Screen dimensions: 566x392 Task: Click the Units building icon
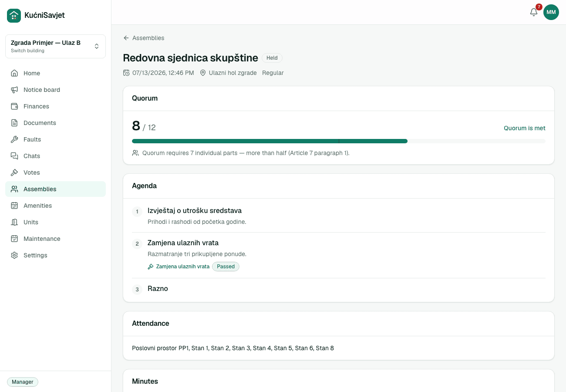14,222
